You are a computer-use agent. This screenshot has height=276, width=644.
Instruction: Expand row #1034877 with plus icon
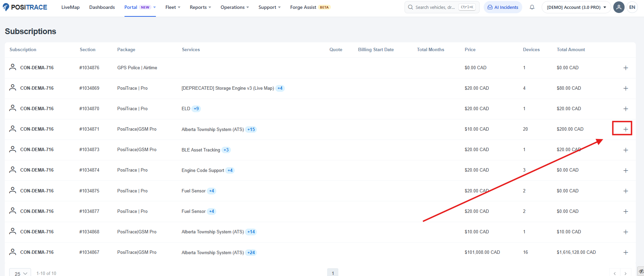[626, 212]
